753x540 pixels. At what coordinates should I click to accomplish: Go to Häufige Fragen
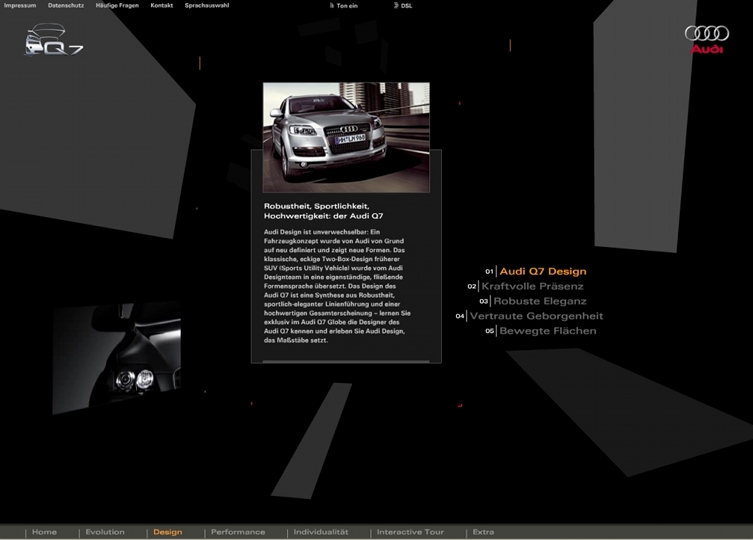click(117, 6)
